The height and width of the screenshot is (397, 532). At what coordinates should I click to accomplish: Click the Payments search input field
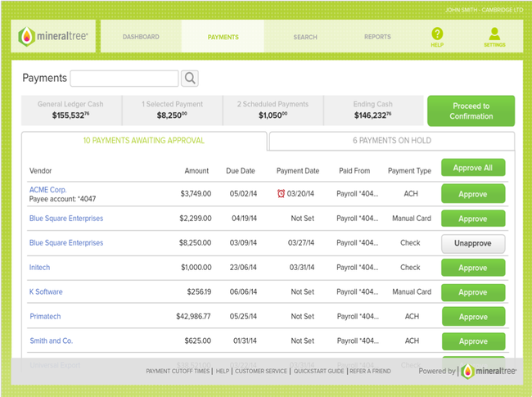click(x=124, y=79)
